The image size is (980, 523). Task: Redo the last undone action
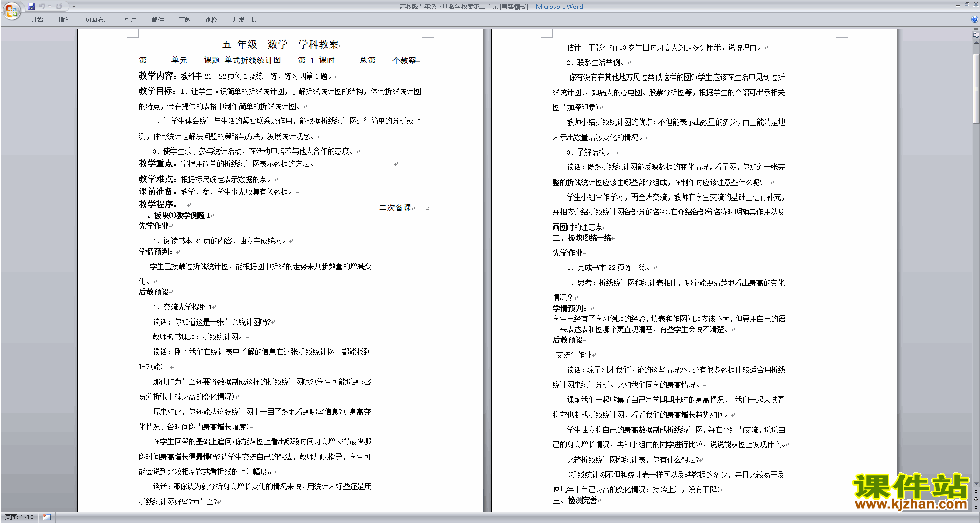pos(59,6)
